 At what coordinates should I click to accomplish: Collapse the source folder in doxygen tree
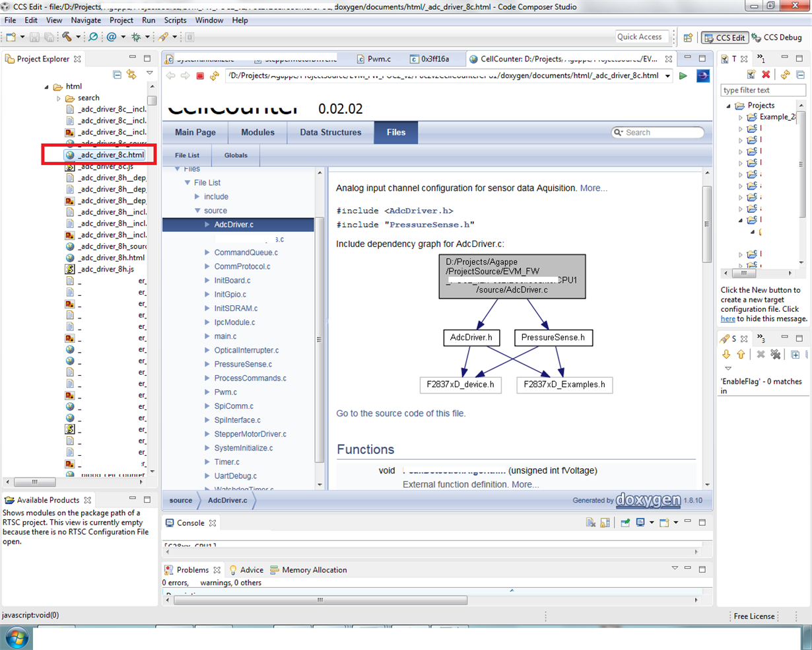point(197,211)
